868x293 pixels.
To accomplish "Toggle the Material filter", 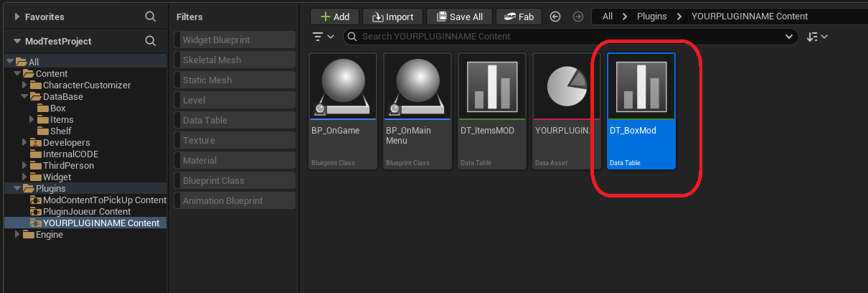I will pos(235,161).
